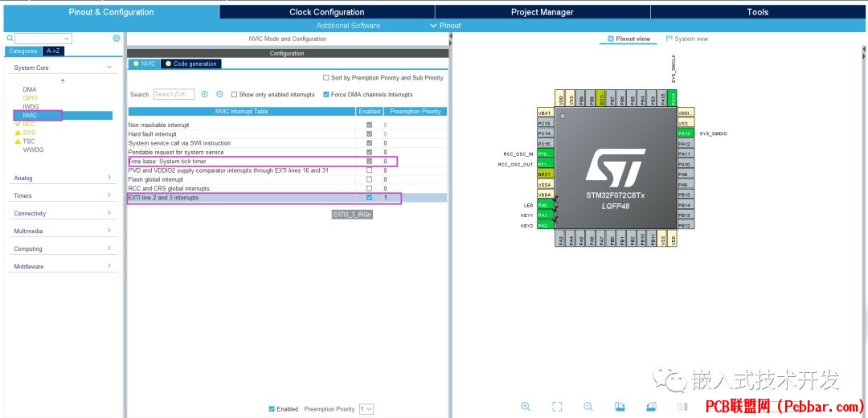Toggle Sort by Premption Priority and Sub Priority

(326, 78)
